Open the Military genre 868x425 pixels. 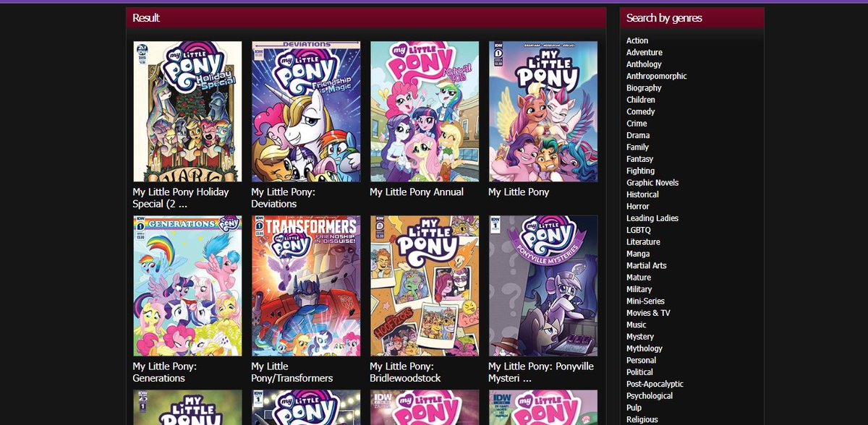point(639,290)
